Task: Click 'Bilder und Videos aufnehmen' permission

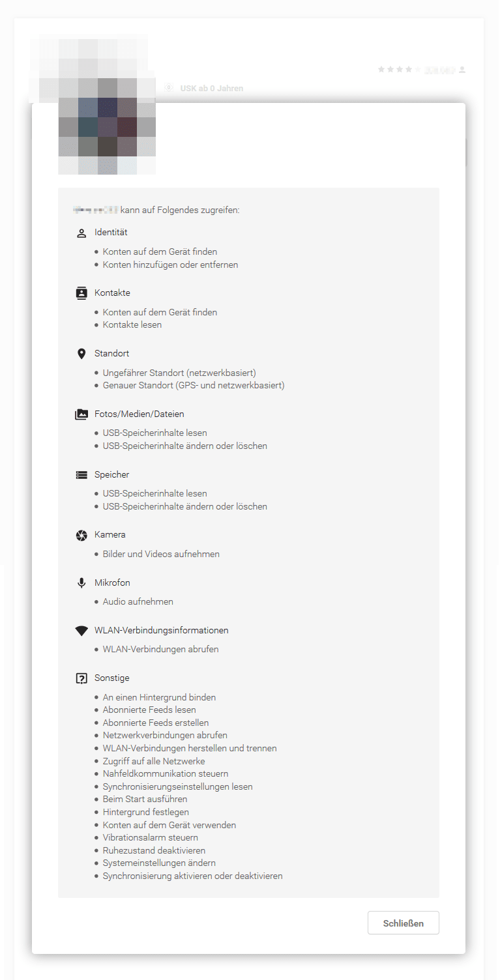Action: pyautogui.click(x=161, y=554)
